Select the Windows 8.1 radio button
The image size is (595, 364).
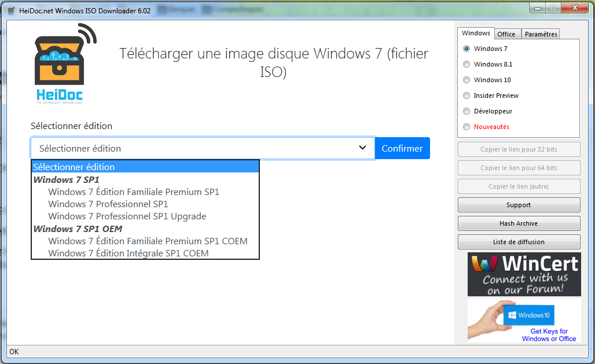[467, 64]
